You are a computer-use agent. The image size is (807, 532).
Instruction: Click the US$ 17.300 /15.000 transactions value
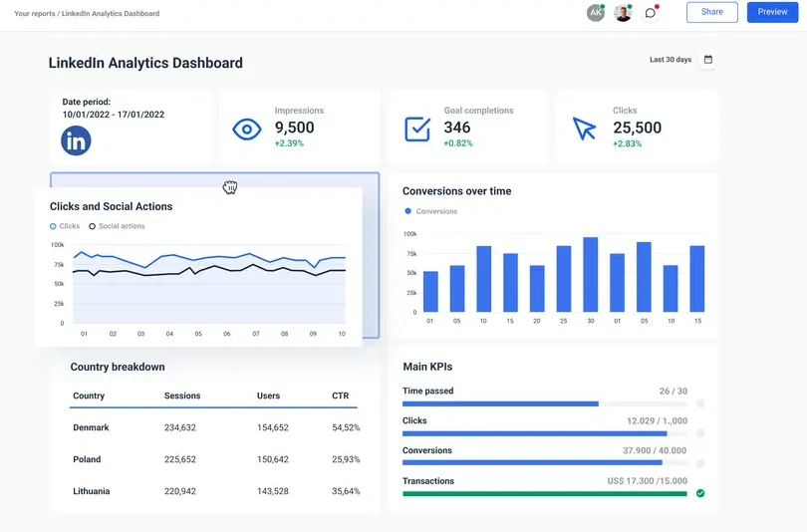[x=647, y=481]
